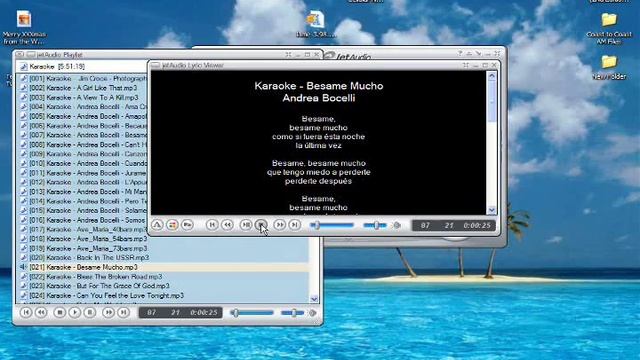Screen dimensions: 640x360
Task: Click speaker mute icon in Lyric Viewer
Action: pos(397,225)
